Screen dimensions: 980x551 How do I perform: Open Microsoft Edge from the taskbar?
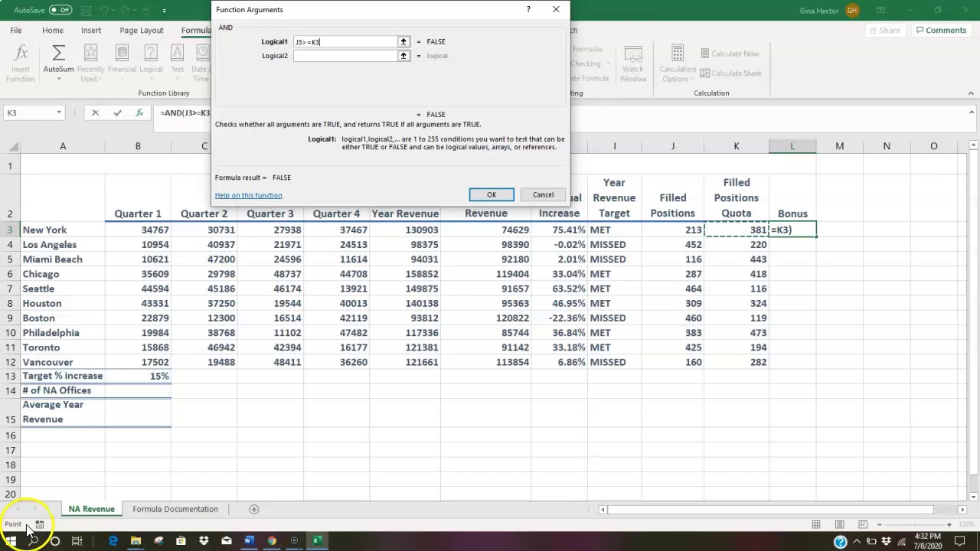113,541
